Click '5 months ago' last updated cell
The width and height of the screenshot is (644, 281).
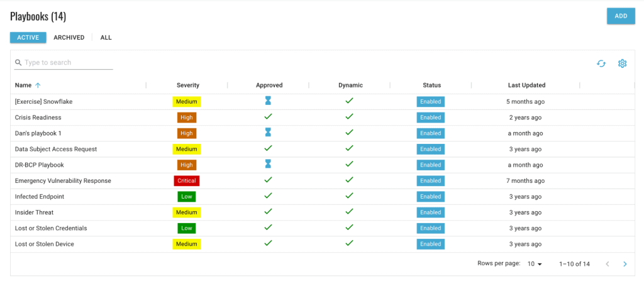525,101
